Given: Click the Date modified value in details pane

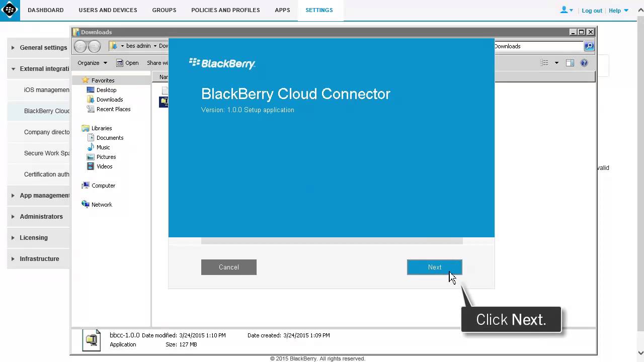Looking at the screenshot, I should 202,335.
